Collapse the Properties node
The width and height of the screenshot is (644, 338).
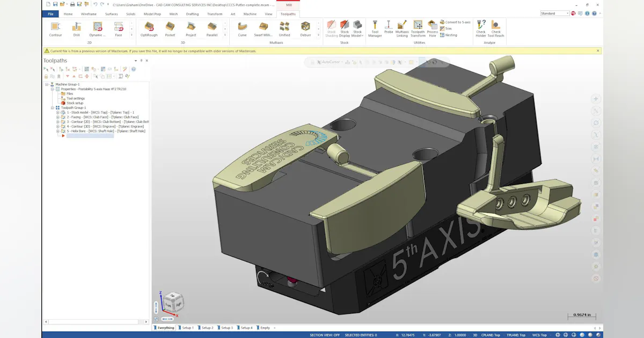(x=53, y=89)
